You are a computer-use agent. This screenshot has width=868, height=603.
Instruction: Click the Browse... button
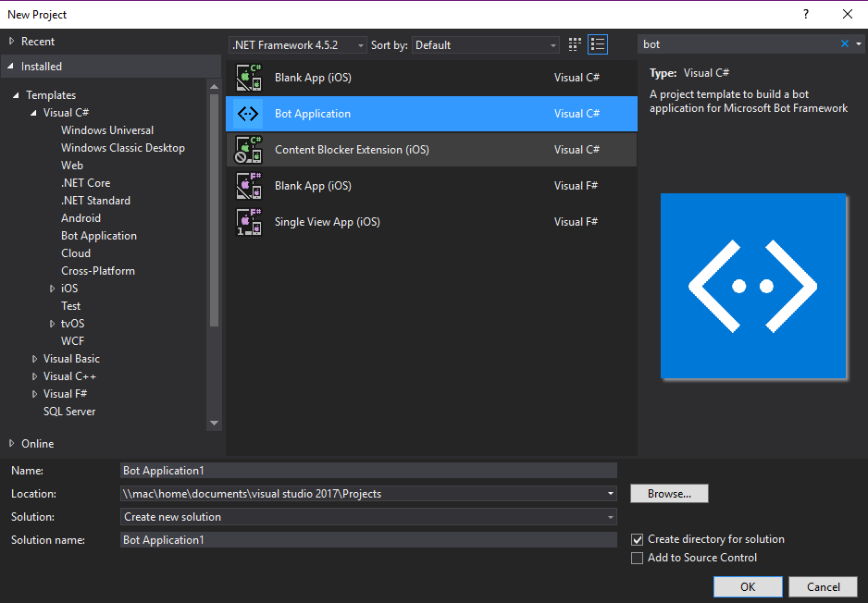tap(669, 494)
